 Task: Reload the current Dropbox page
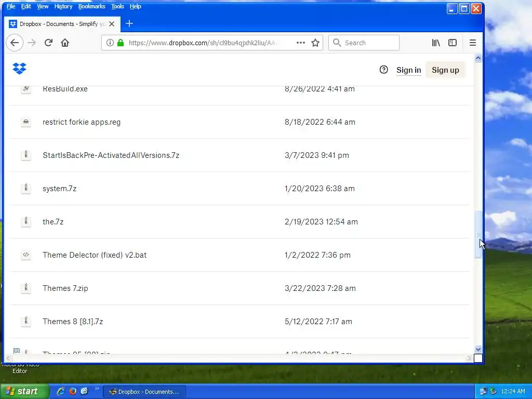[48, 43]
